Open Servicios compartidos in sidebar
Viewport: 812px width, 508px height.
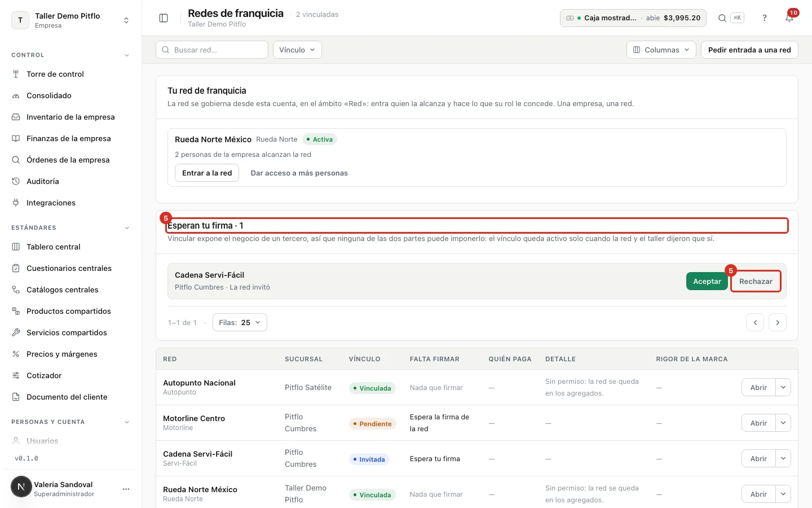(70, 332)
